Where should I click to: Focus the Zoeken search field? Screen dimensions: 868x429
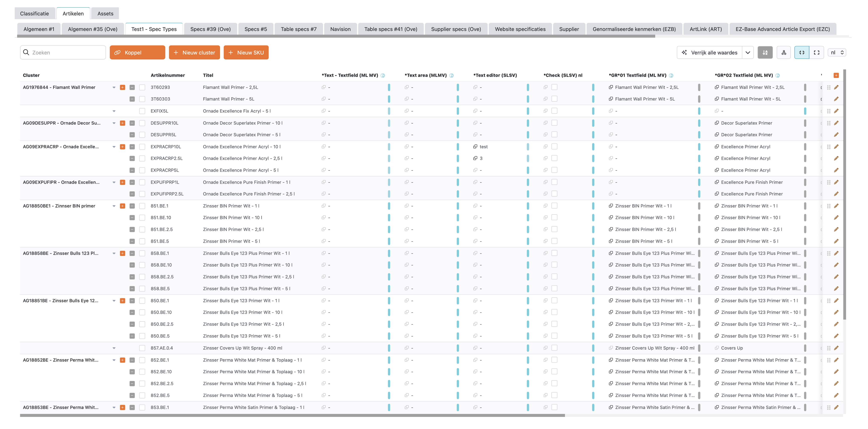[63, 53]
